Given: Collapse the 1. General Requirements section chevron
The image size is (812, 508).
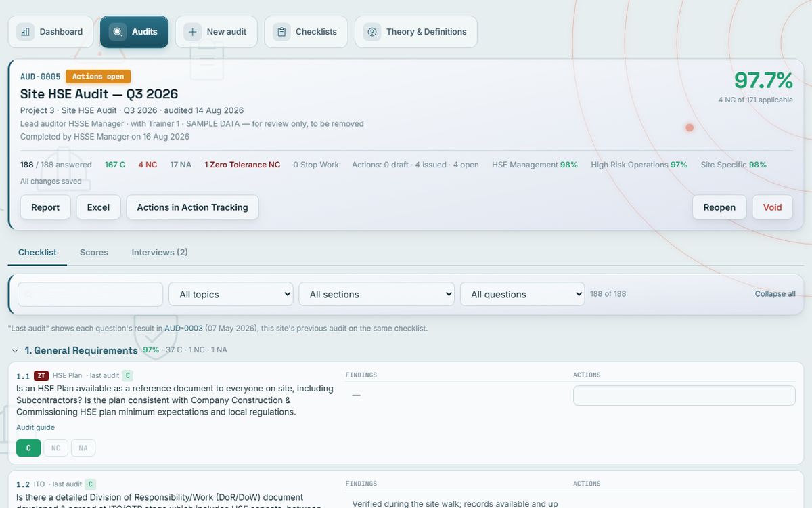Looking at the screenshot, I should pyautogui.click(x=15, y=350).
